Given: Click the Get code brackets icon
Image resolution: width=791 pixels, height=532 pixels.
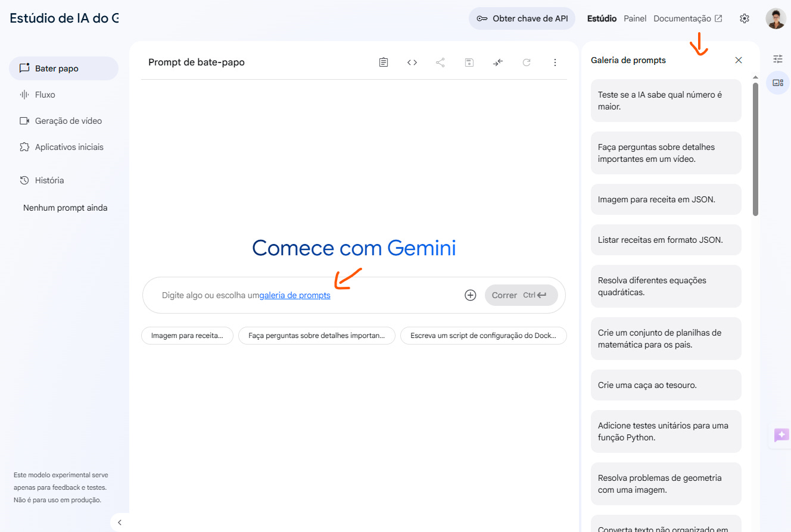Looking at the screenshot, I should point(412,62).
